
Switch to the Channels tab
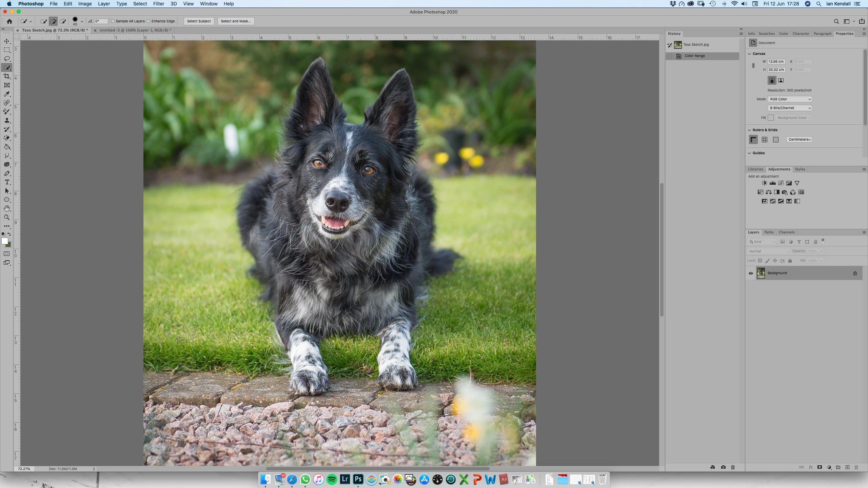point(786,232)
